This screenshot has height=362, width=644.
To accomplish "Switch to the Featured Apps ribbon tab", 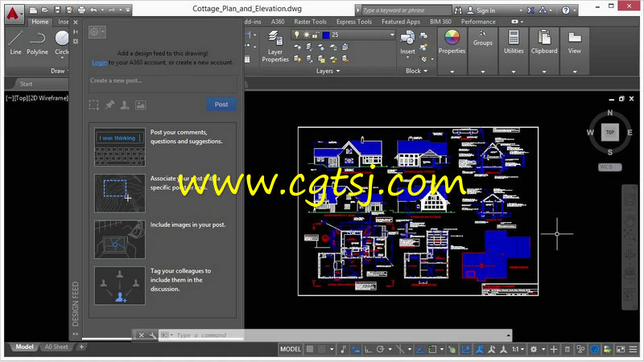I will (x=401, y=22).
